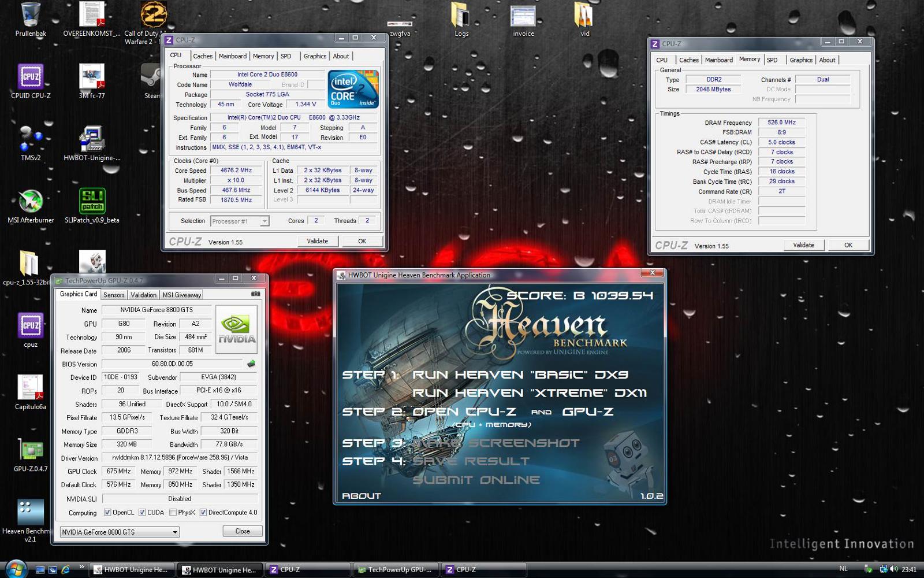Click the Core Speed value 4676.2 MHz

coord(236,171)
